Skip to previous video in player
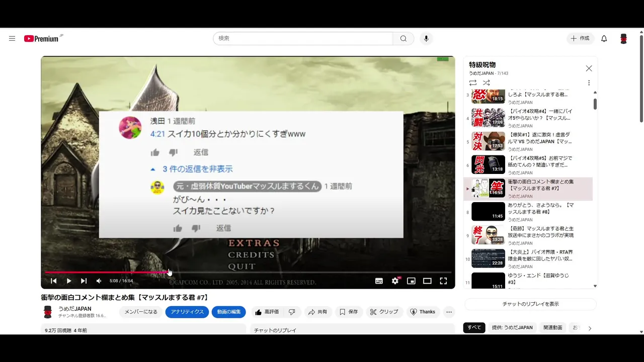 click(x=54, y=281)
